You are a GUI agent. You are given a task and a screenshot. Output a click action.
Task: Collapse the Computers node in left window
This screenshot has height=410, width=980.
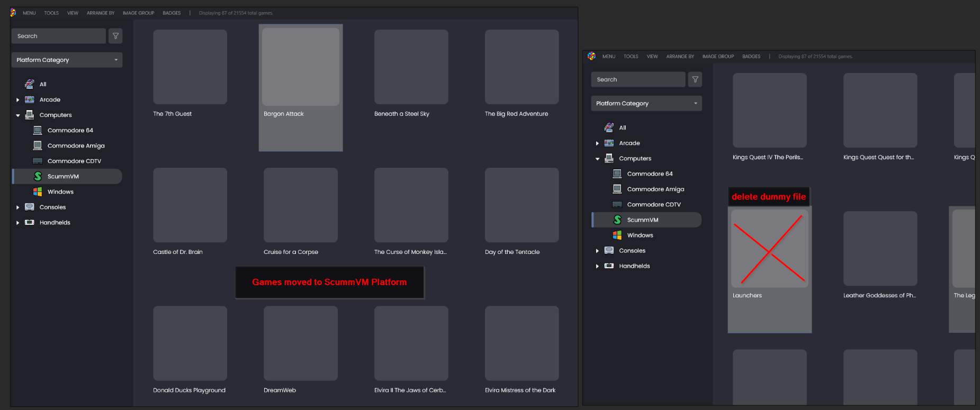click(17, 115)
